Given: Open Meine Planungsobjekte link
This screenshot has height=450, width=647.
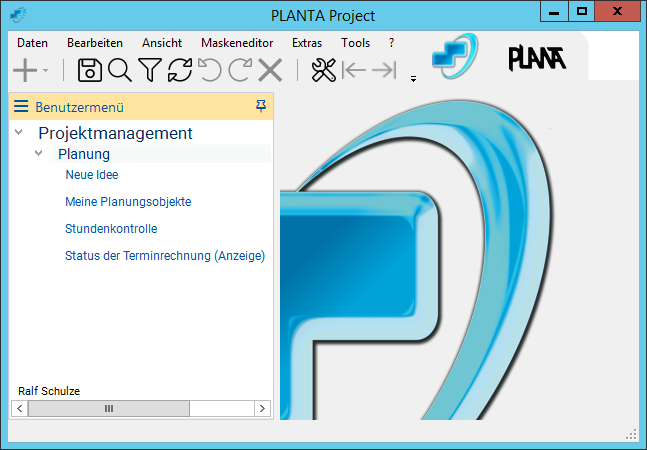Looking at the screenshot, I should [x=128, y=202].
